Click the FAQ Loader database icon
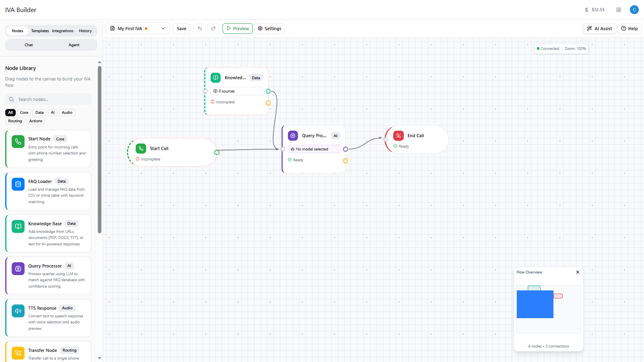The height and width of the screenshot is (362, 644). coord(18,184)
